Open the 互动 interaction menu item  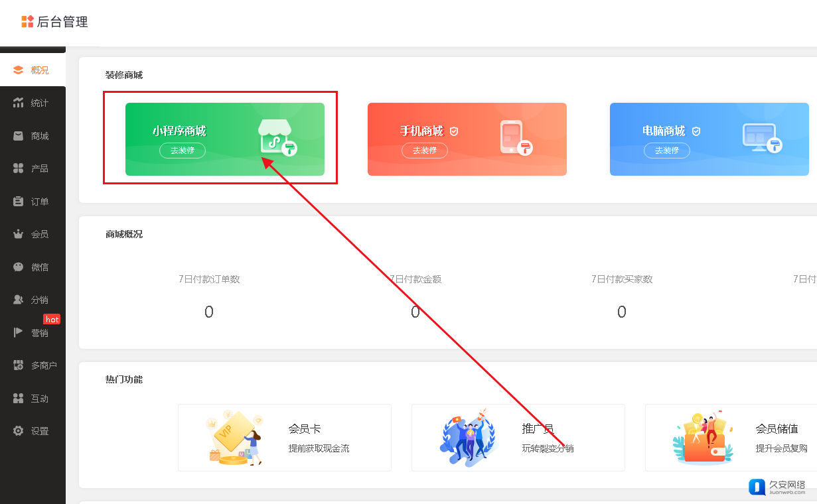tap(39, 399)
